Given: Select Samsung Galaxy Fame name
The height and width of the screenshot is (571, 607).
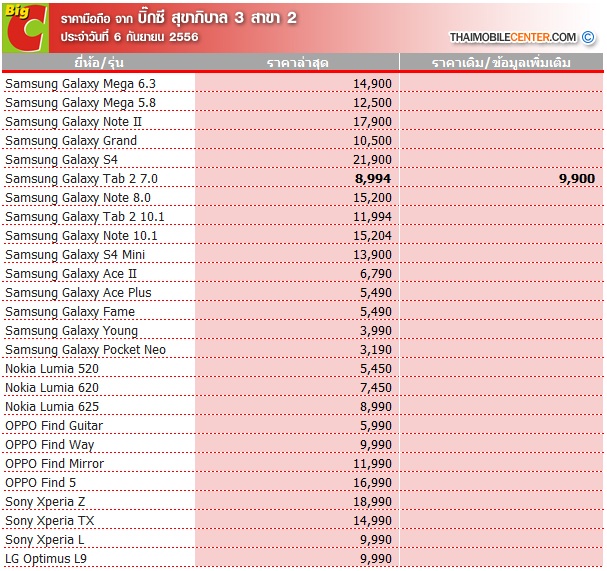Looking at the screenshot, I should click(x=70, y=311).
